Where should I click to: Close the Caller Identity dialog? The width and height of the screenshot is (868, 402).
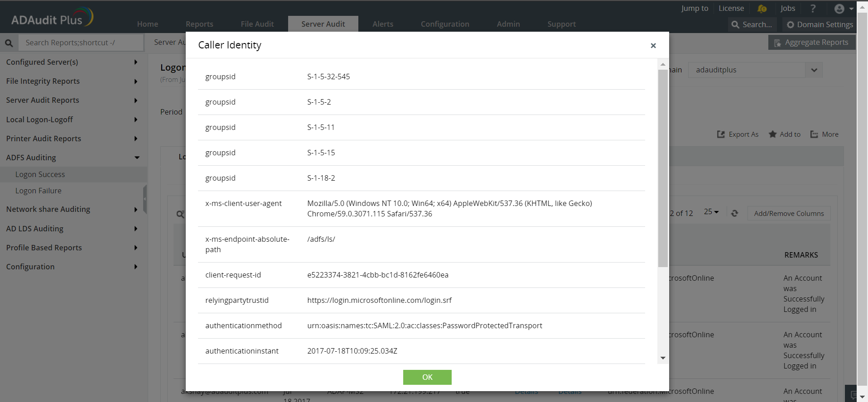coord(653,45)
